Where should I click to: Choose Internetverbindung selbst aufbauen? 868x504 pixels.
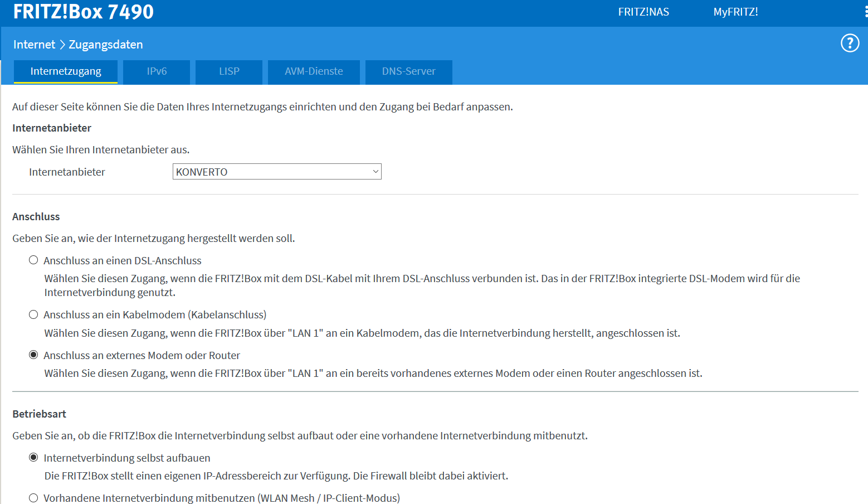click(x=33, y=458)
